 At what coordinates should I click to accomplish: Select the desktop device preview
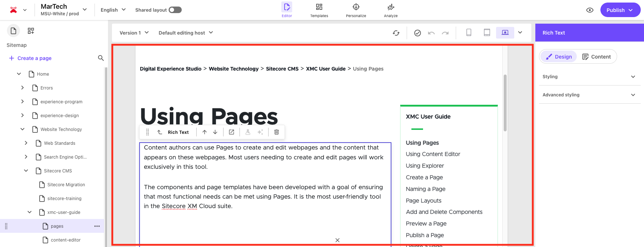point(505,32)
